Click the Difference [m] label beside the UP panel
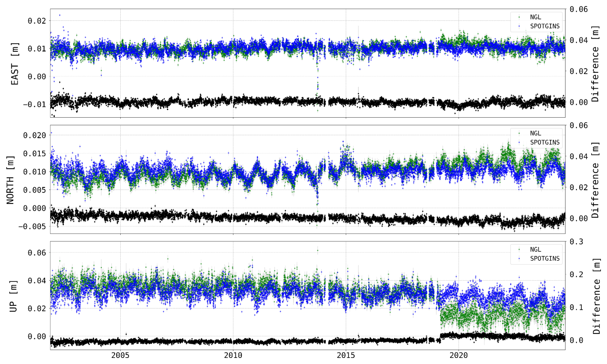607x364 pixels. coord(596,296)
